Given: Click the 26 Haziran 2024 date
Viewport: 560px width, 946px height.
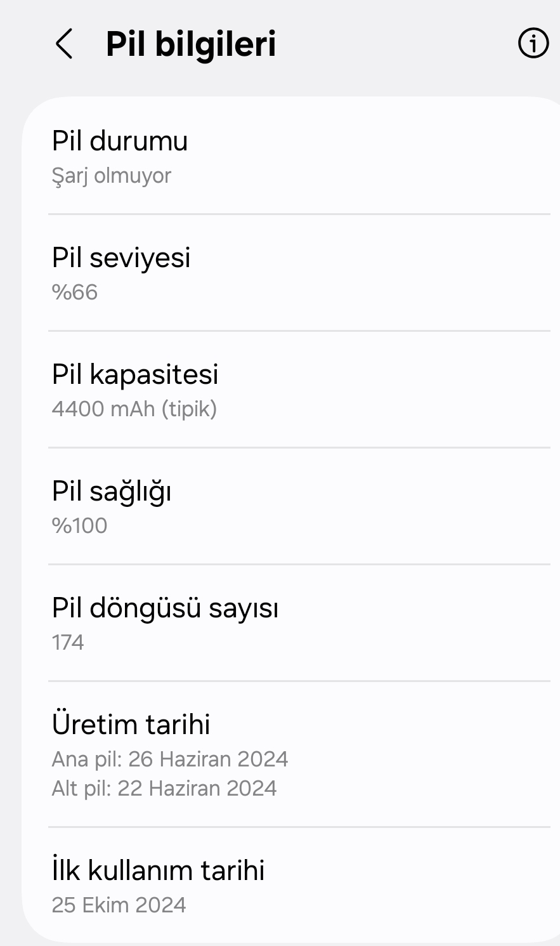Looking at the screenshot, I should pos(208,759).
